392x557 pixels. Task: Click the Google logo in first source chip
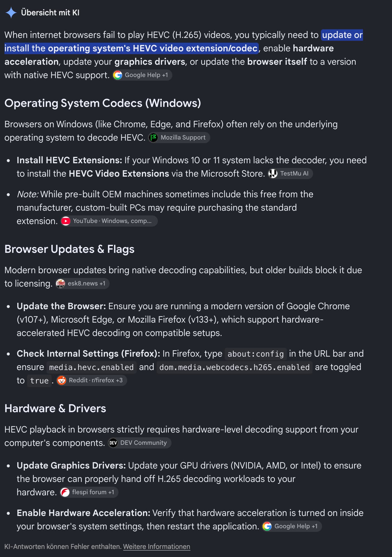point(118,75)
